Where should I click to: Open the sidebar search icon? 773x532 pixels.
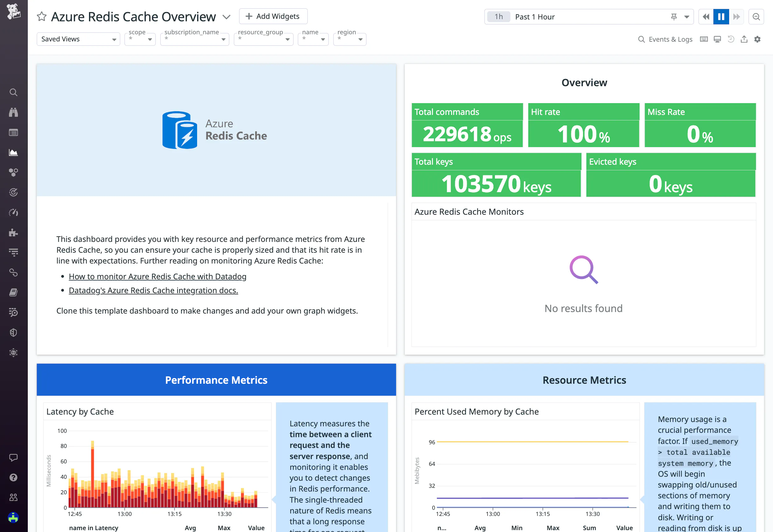point(13,92)
